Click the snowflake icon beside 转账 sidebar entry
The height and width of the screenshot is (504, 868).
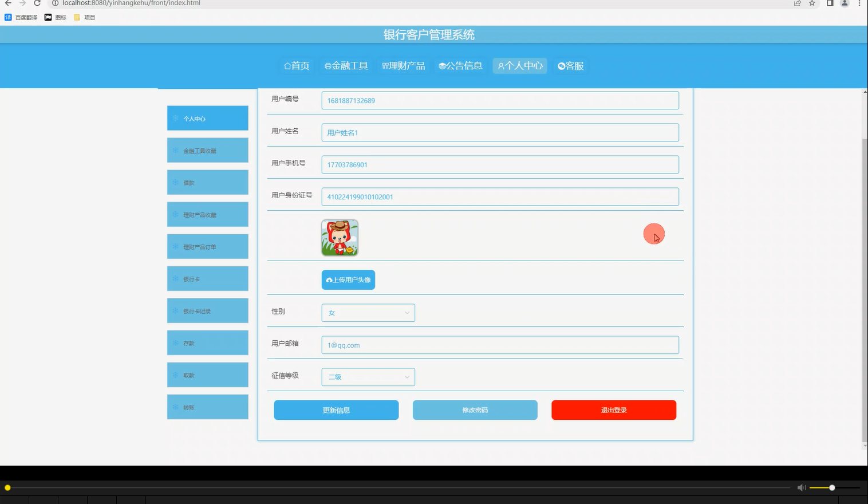[175, 407]
